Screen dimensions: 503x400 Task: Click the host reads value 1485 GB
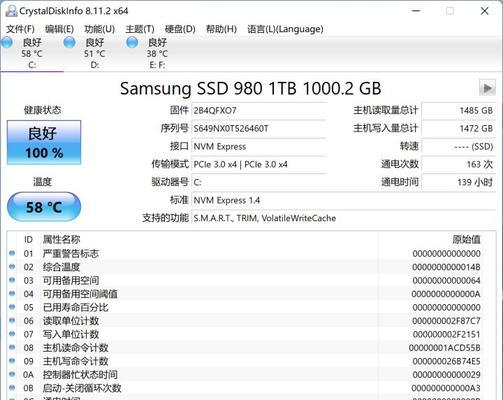click(x=459, y=110)
